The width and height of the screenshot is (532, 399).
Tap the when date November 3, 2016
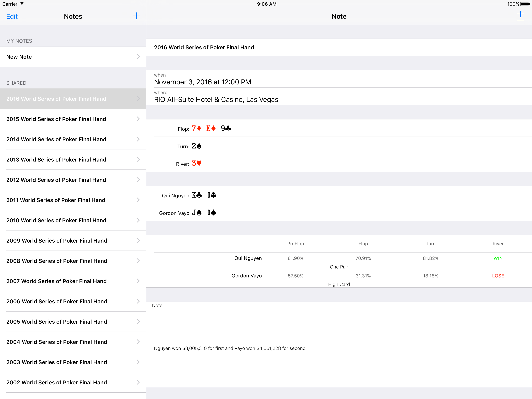click(202, 82)
